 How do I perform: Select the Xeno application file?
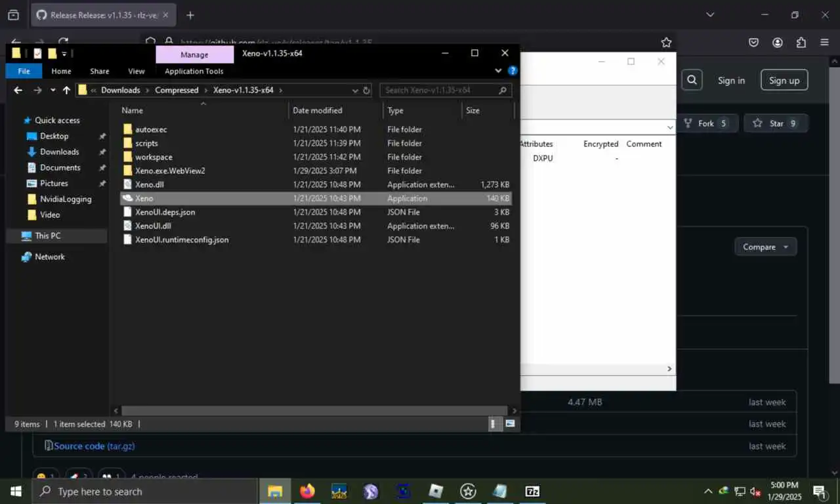(316, 198)
